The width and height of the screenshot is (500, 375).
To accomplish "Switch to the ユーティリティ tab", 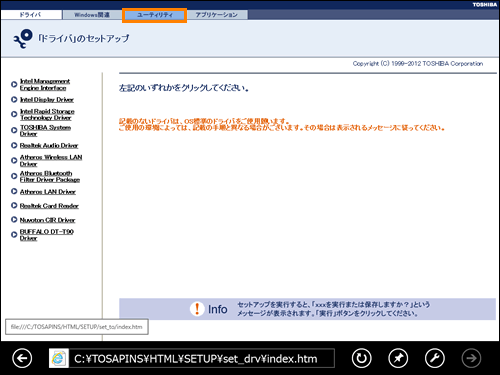I will (x=155, y=15).
